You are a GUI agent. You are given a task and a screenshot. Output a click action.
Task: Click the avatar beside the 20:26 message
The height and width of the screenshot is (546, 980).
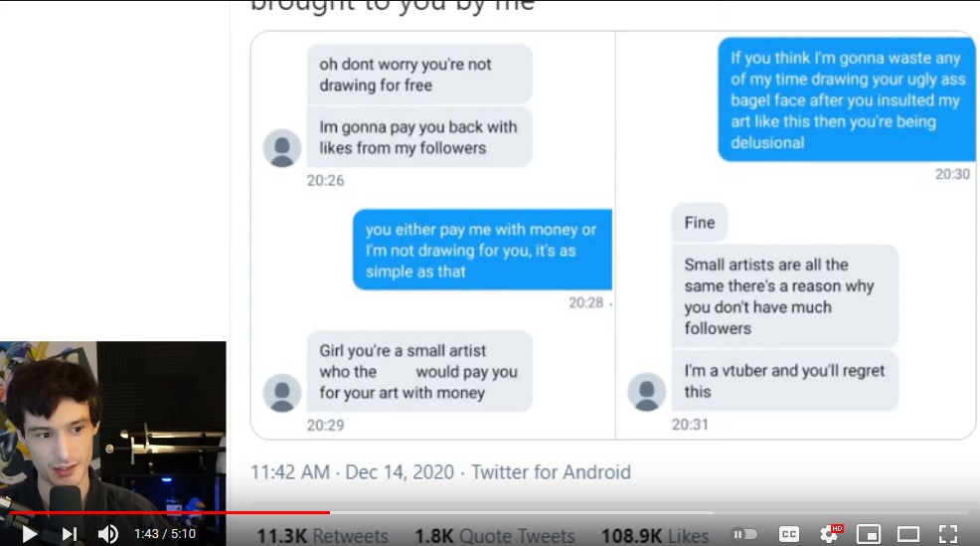click(282, 148)
